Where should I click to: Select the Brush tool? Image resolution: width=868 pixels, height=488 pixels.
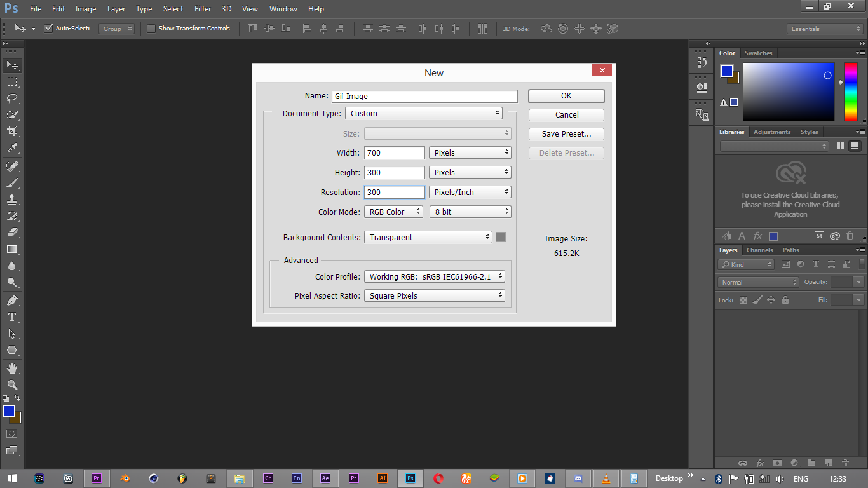(x=12, y=182)
